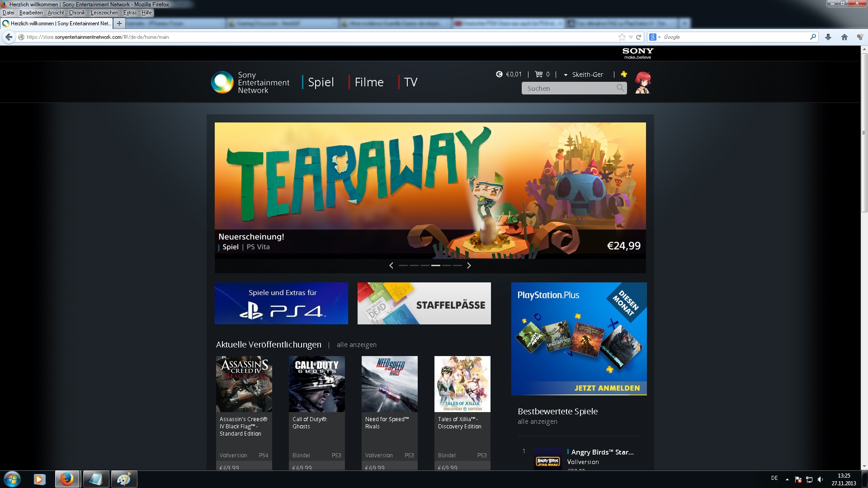Open Google search engine dropdown
This screenshot has height=488, width=868.
click(655, 37)
